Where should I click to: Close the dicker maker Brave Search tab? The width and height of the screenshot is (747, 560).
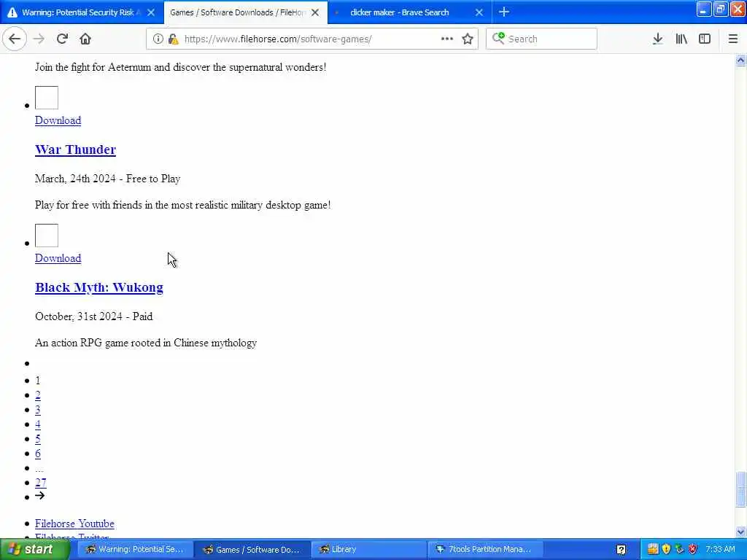coord(479,12)
